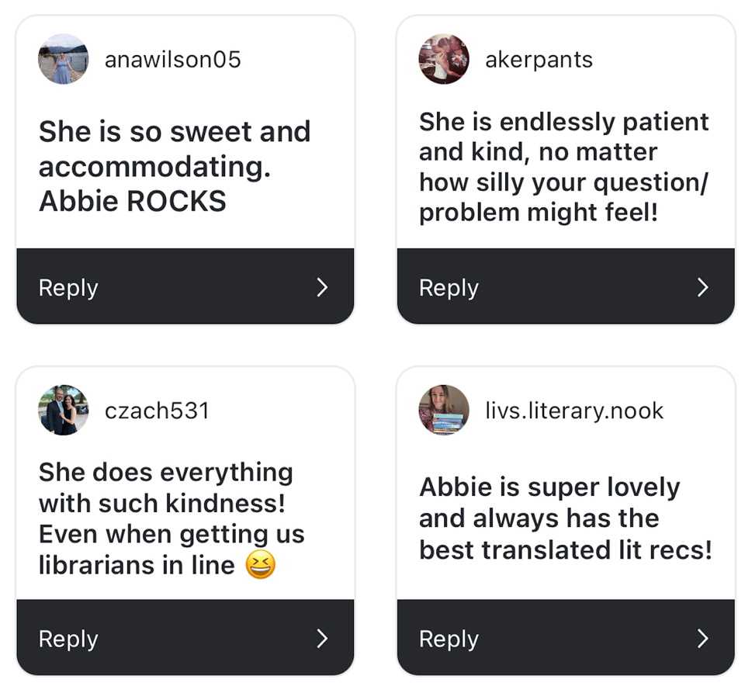This screenshot has width=745, height=700.
Task: Click chevron arrow on akerpants' reply bar
Action: [x=702, y=288]
